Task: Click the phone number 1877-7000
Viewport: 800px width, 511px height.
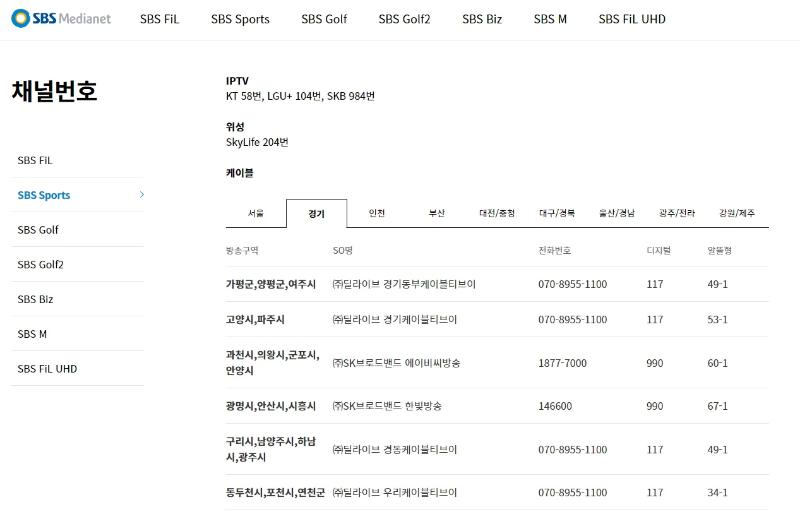Action: pos(562,363)
